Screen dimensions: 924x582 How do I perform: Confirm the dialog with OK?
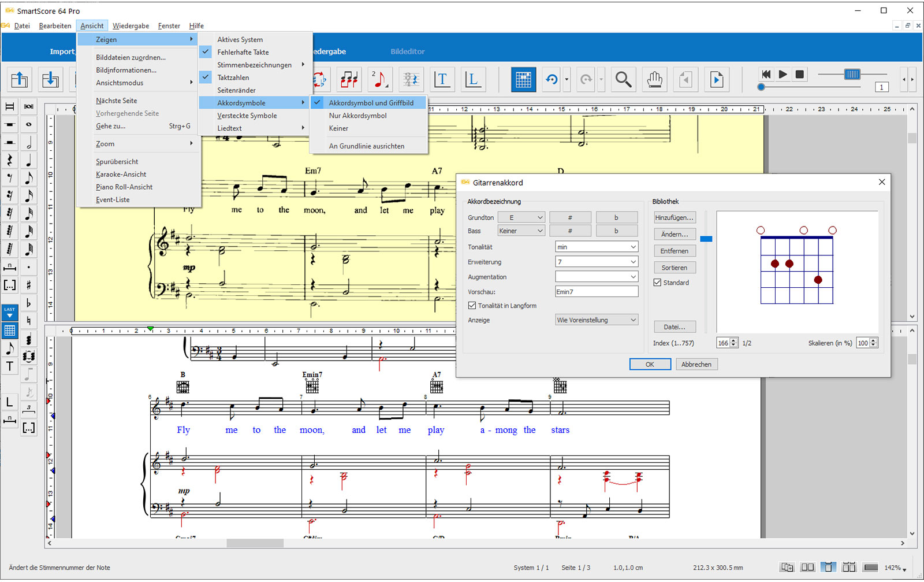tap(650, 364)
